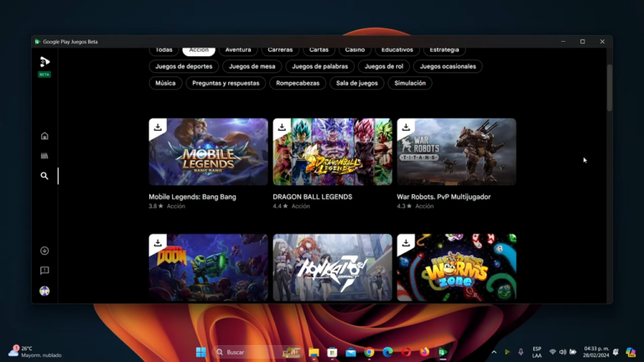This screenshot has width=644, height=362.
Task: Open Microsoft Store from taskbar
Action: click(x=332, y=352)
